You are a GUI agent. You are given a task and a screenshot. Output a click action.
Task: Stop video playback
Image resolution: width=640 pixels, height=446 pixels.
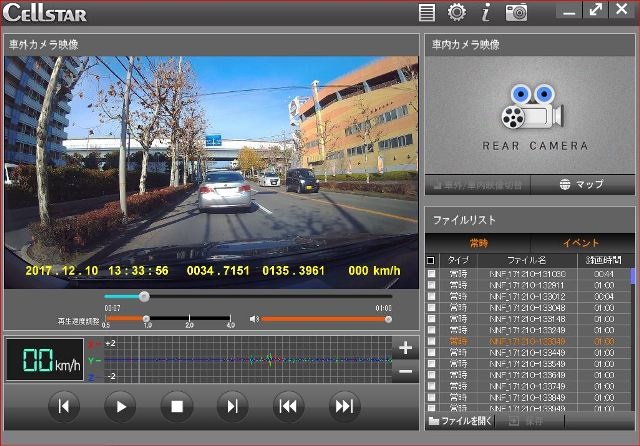tap(176, 406)
